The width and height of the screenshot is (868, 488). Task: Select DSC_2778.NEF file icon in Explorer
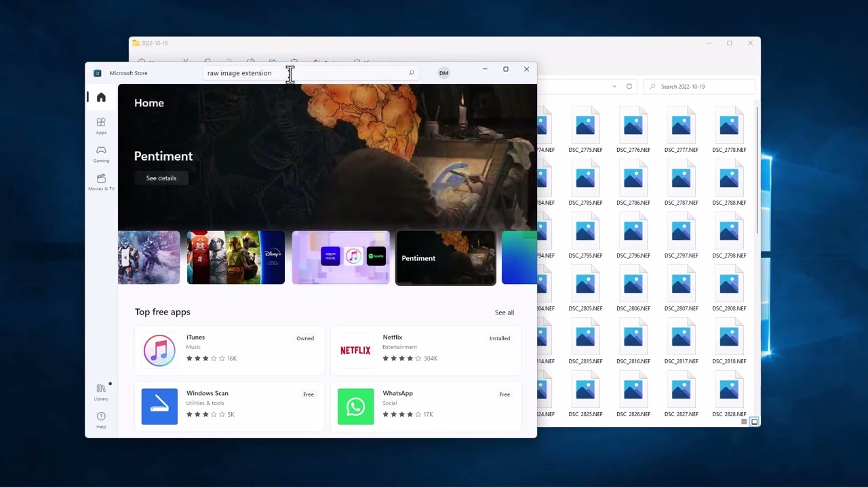click(x=729, y=125)
